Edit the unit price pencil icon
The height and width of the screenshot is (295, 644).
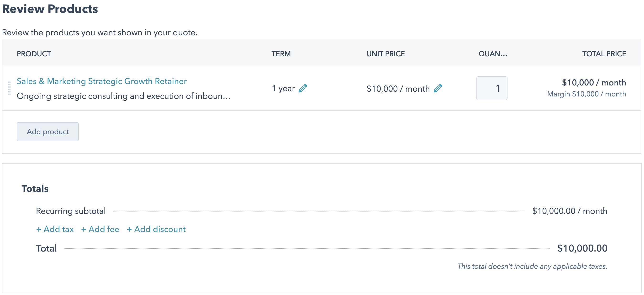[438, 88]
